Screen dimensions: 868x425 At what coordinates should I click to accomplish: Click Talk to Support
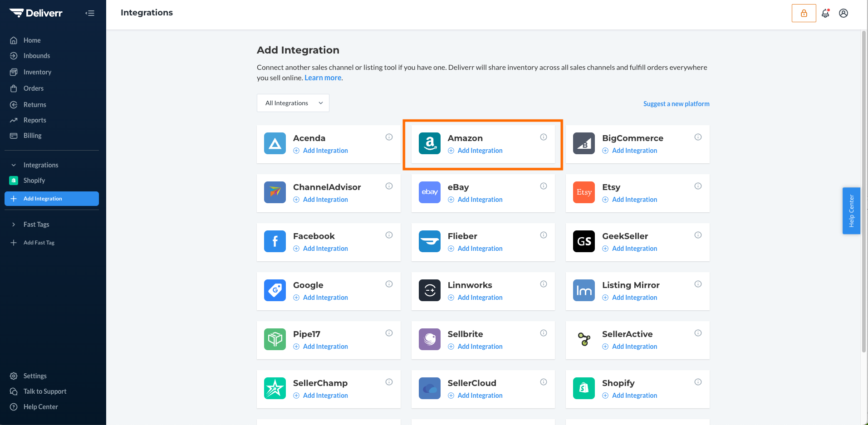[x=44, y=391]
